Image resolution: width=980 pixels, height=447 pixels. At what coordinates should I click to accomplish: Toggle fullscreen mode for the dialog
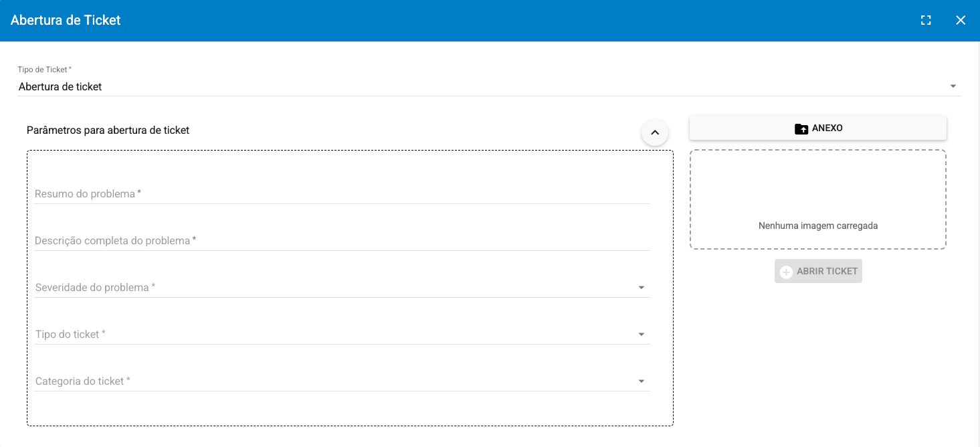(x=926, y=20)
